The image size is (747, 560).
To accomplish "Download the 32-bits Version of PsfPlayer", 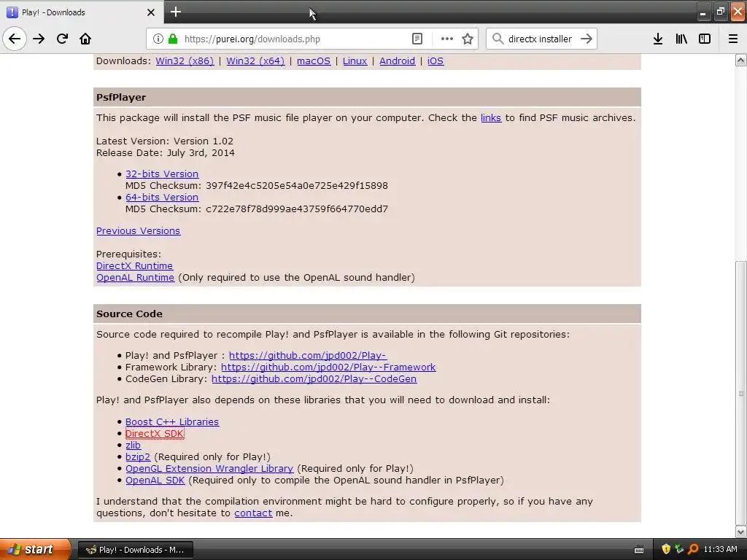I will tap(162, 174).
